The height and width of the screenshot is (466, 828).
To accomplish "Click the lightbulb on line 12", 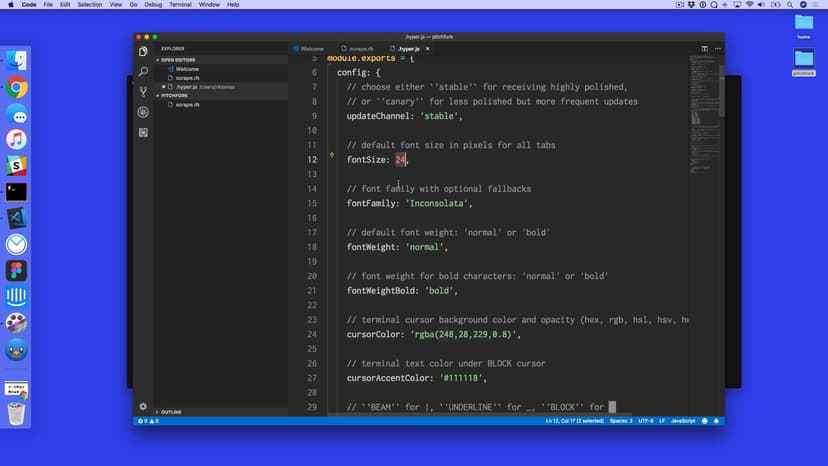I will pyautogui.click(x=332, y=156).
